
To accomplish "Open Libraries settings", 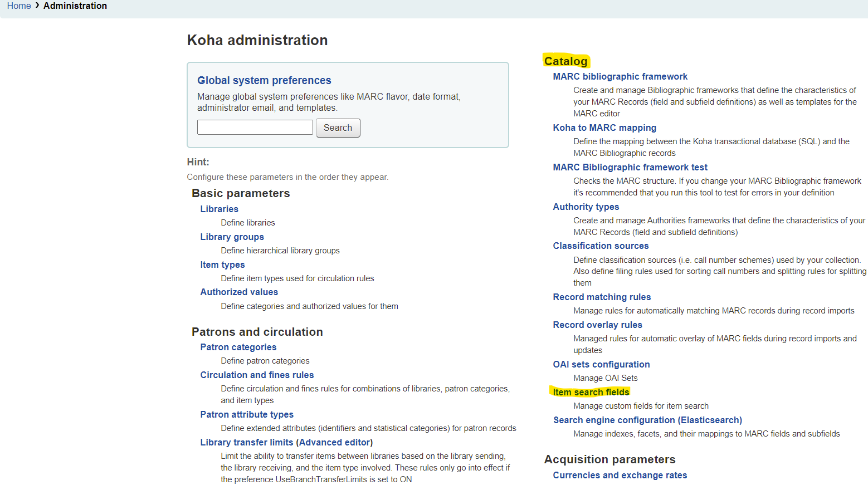I will click(x=220, y=209).
